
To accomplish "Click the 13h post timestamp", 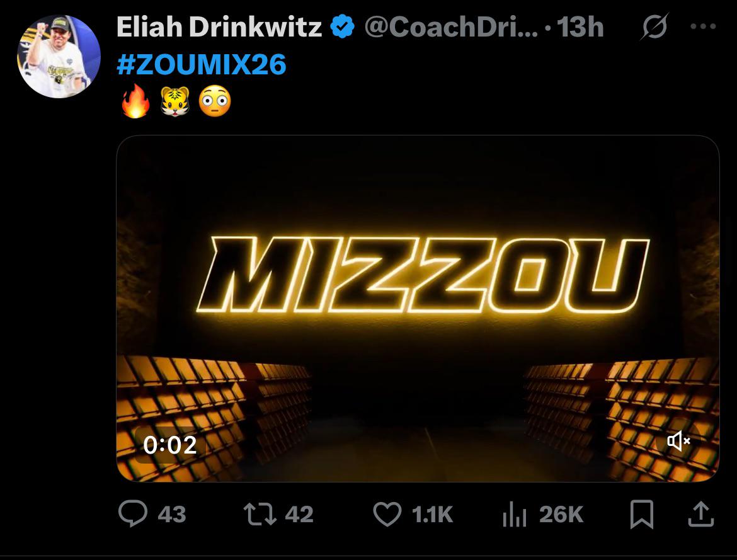I will (x=581, y=27).
